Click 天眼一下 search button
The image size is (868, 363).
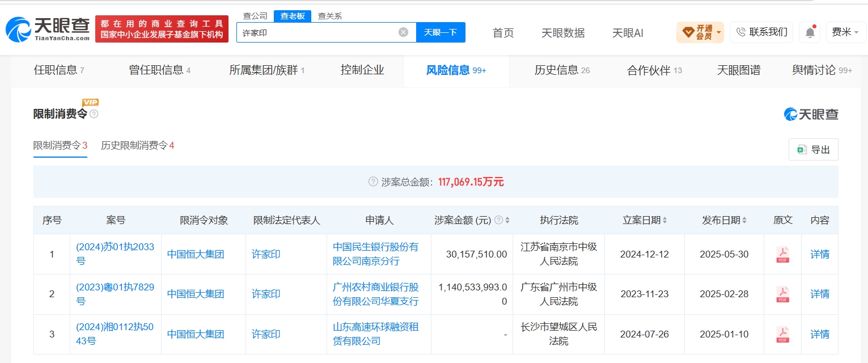pyautogui.click(x=441, y=32)
